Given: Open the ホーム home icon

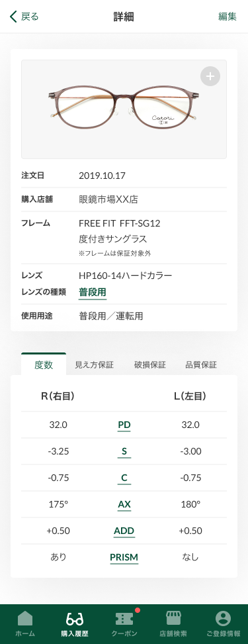Looking at the screenshot, I should point(25,619).
